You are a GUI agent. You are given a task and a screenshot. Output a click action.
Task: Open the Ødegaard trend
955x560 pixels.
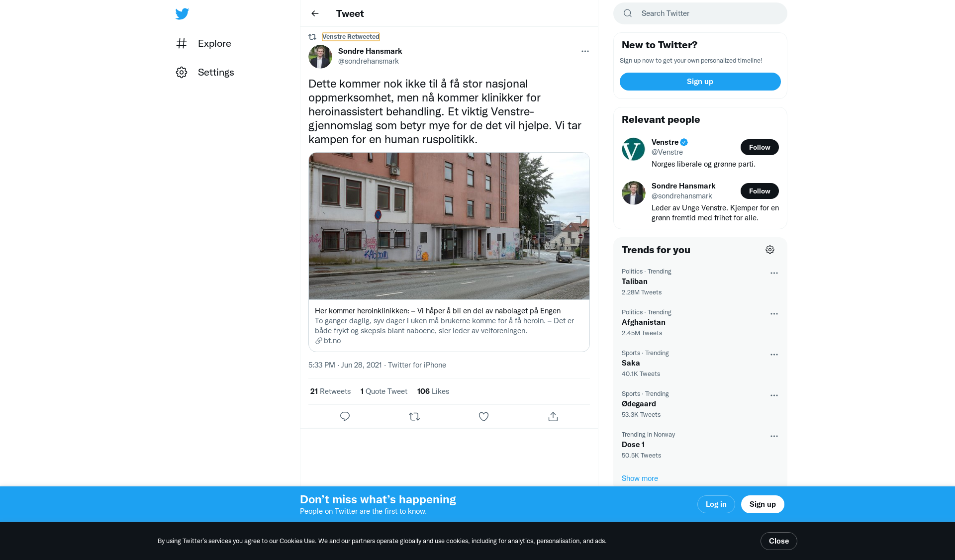pos(700,404)
